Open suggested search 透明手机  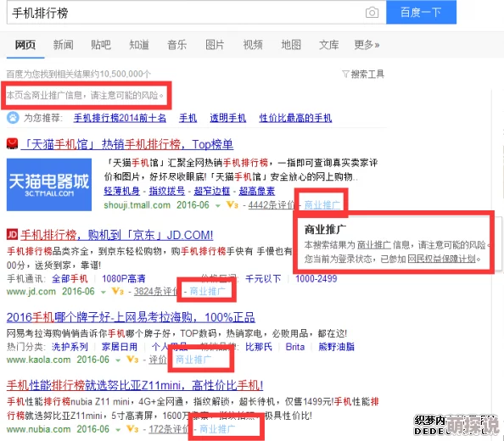(x=228, y=118)
